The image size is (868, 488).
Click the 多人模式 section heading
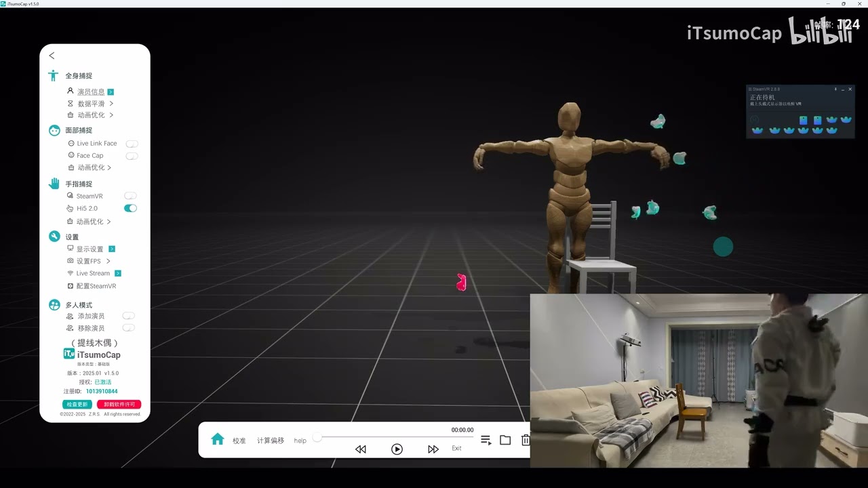click(79, 305)
